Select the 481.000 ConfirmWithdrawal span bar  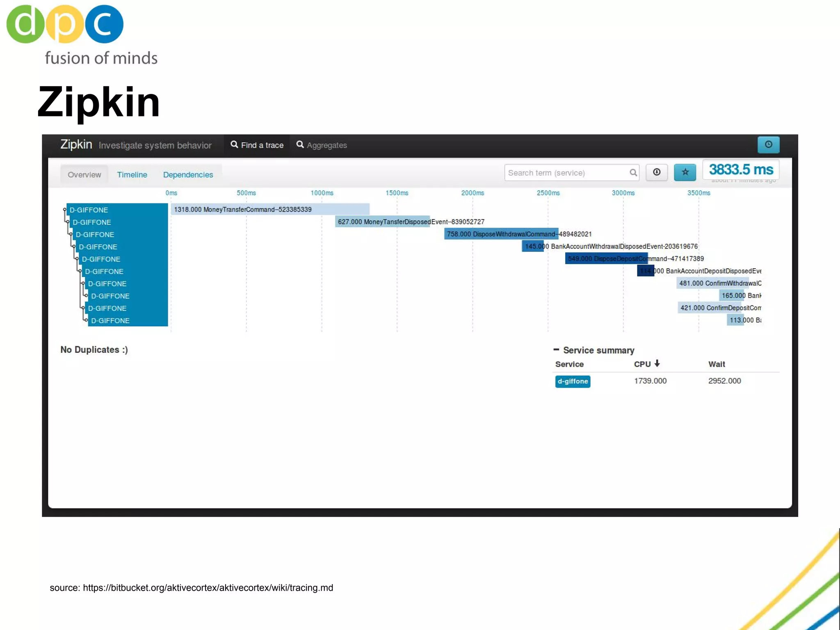click(712, 283)
